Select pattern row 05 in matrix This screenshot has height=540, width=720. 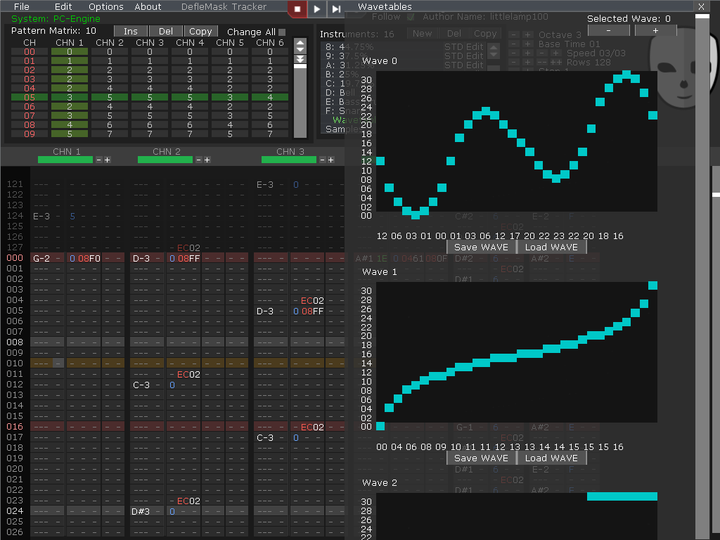30,97
